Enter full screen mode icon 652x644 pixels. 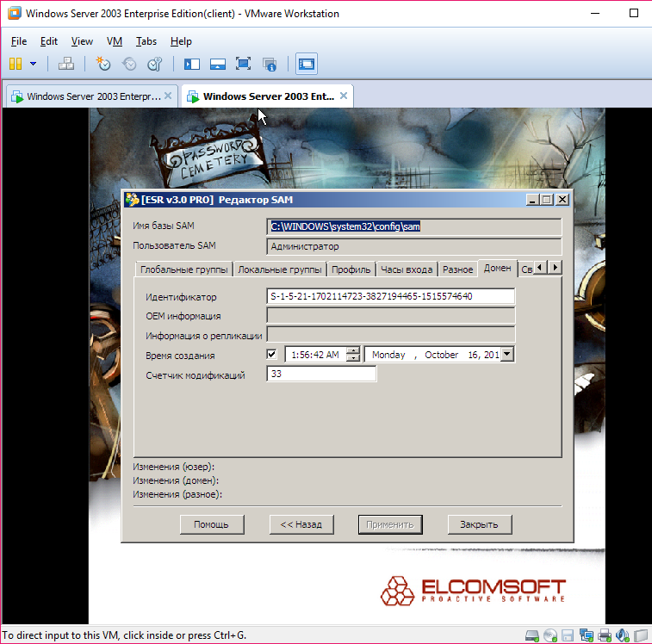click(x=243, y=64)
